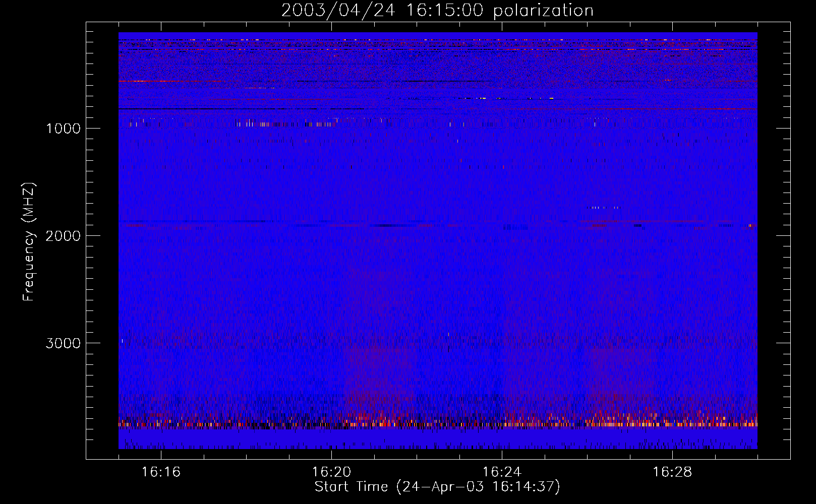Click the 3000 MHz tick mark on right axis
The width and height of the screenshot is (816, 504).
(x=783, y=343)
